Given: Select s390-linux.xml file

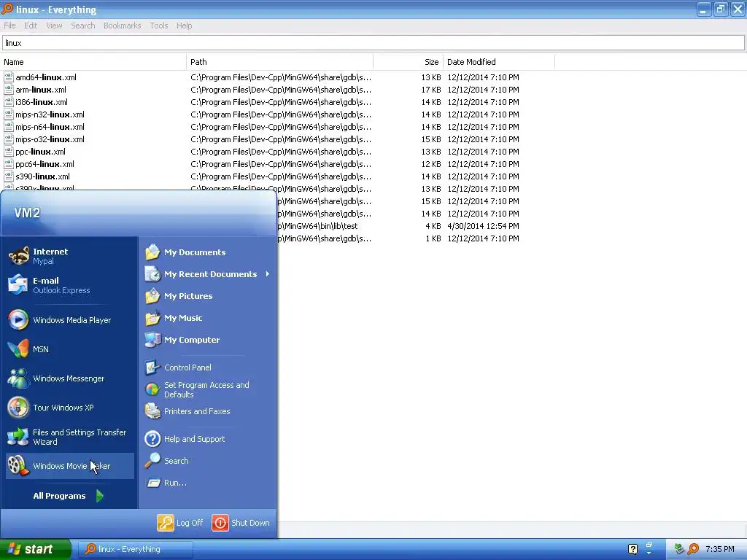Looking at the screenshot, I should 42,176.
